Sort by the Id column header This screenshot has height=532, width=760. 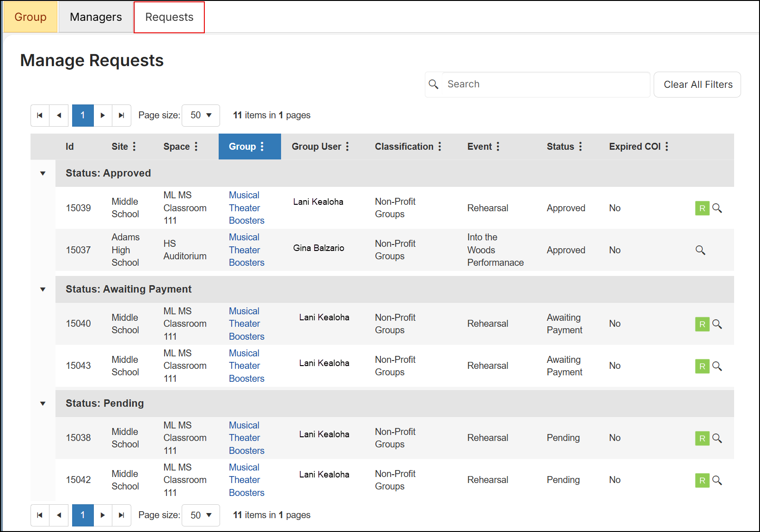coord(70,147)
